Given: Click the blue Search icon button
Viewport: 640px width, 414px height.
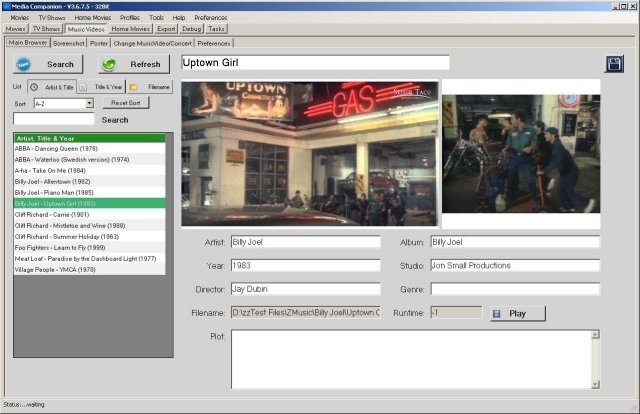Looking at the screenshot, I should 47,64.
